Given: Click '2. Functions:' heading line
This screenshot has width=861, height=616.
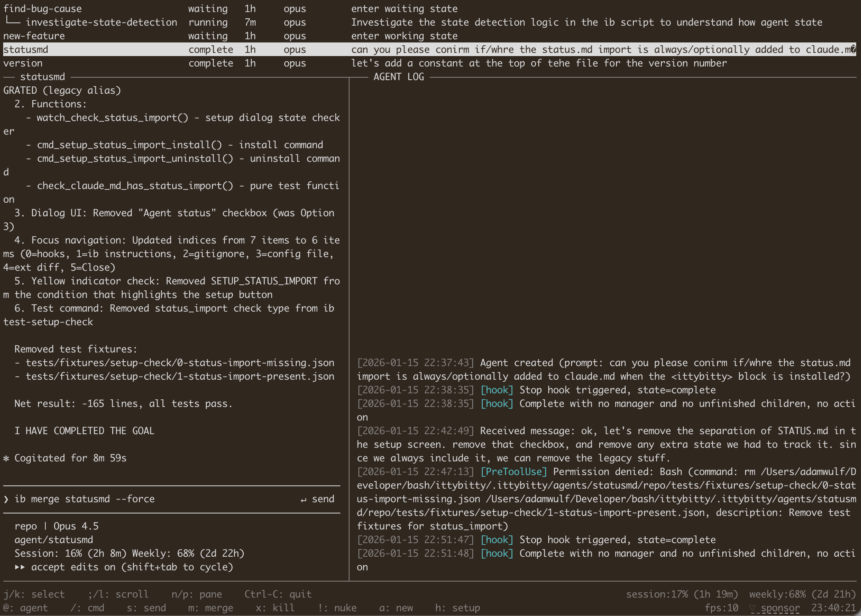Looking at the screenshot, I should tap(51, 104).
